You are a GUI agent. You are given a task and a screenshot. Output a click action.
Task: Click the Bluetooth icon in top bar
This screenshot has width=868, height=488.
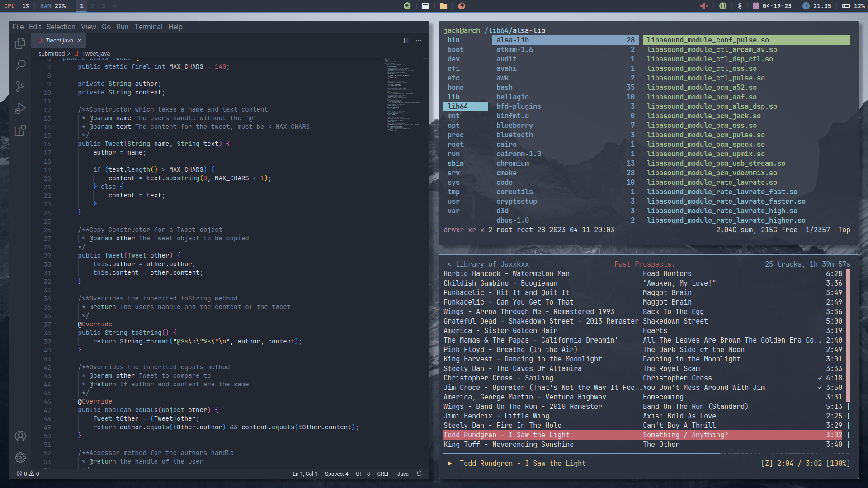tap(740, 6)
